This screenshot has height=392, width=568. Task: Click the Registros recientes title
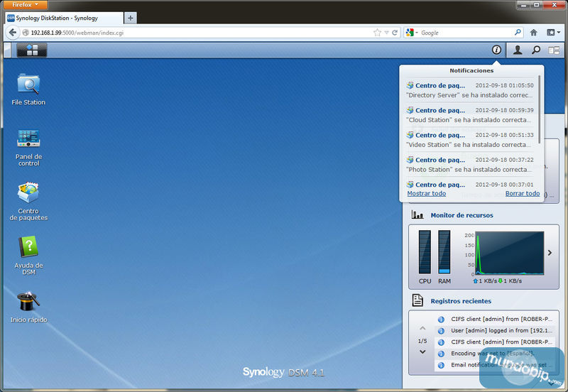point(461,301)
